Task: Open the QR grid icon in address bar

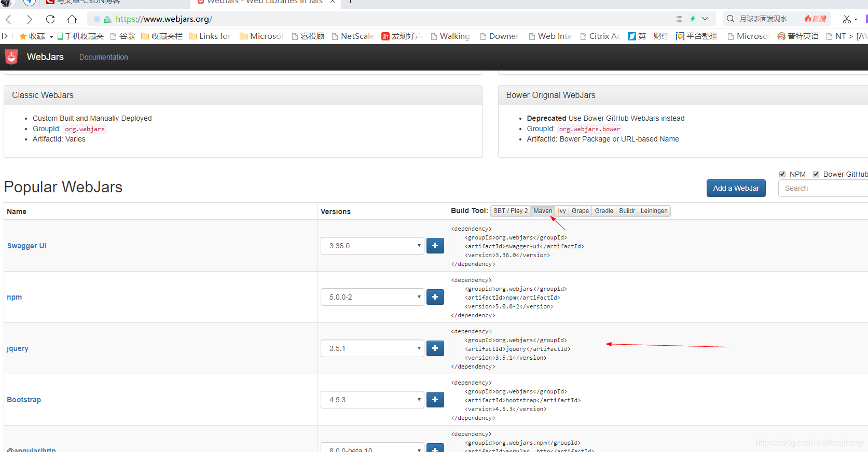Action: (679, 19)
